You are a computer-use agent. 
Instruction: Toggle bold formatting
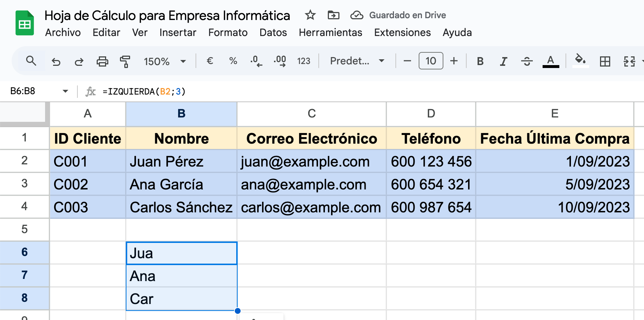pyautogui.click(x=480, y=61)
